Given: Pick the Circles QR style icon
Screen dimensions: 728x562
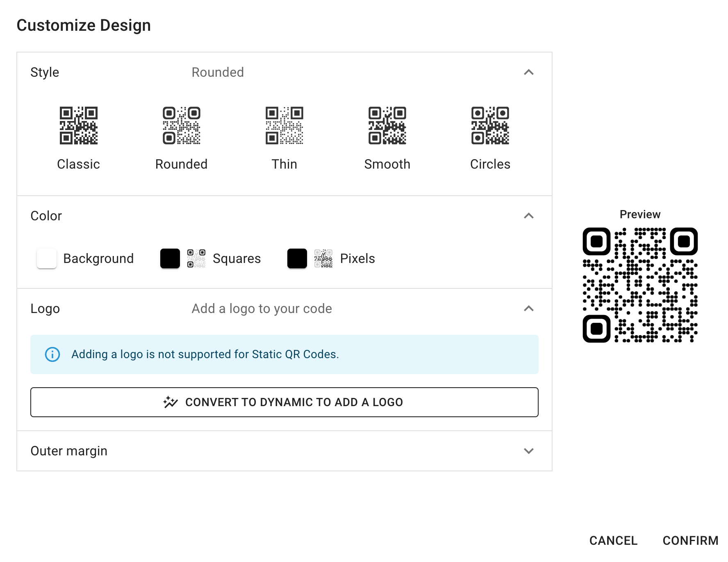Looking at the screenshot, I should click(x=490, y=126).
